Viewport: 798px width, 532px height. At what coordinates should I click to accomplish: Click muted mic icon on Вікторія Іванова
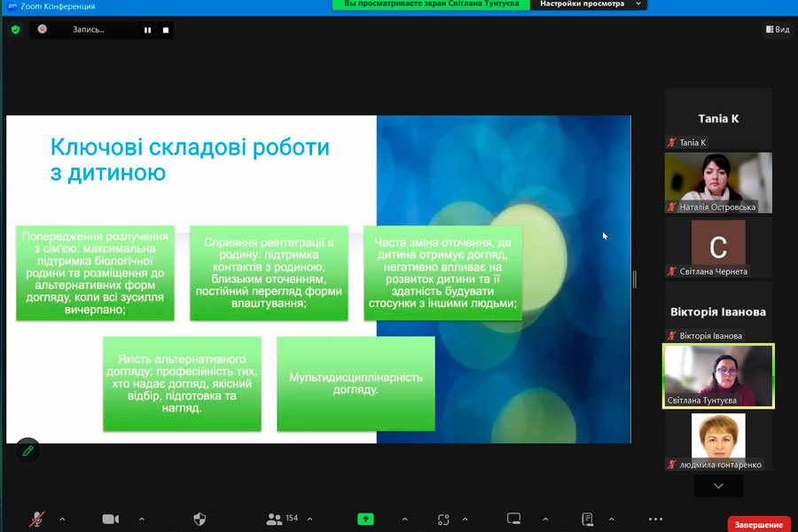(672, 335)
